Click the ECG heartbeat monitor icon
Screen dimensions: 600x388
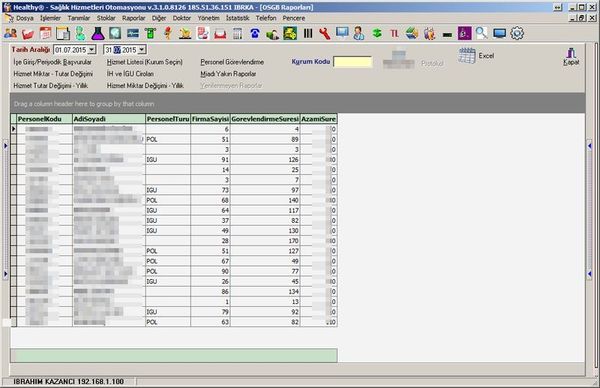pyautogui.click(x=133, y=33)
